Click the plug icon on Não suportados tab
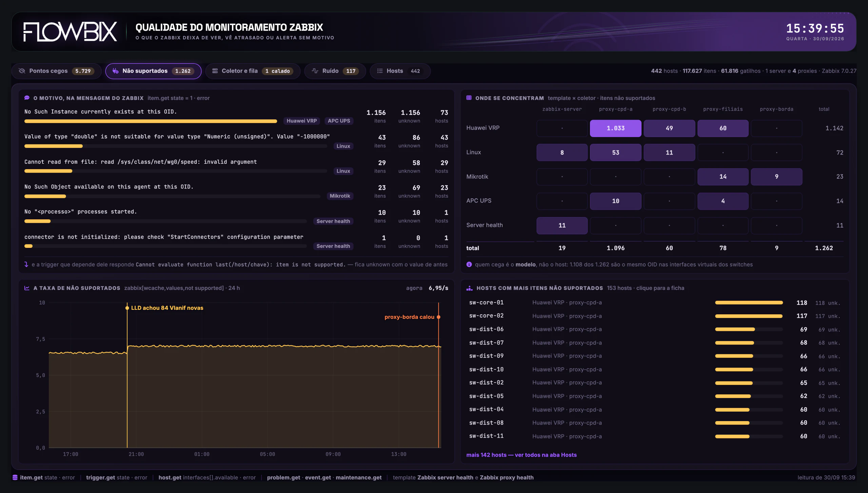This screenshot has height=493, width=868. coord(116,71)
